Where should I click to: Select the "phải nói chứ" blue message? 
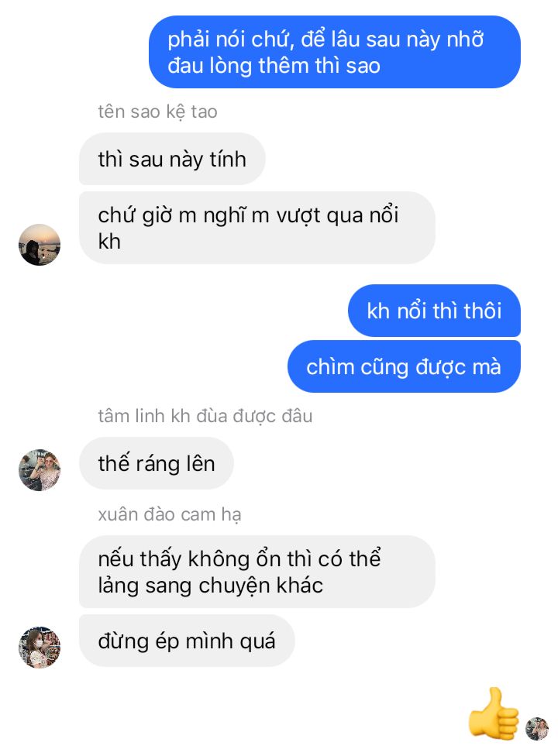tap(334, 52)
